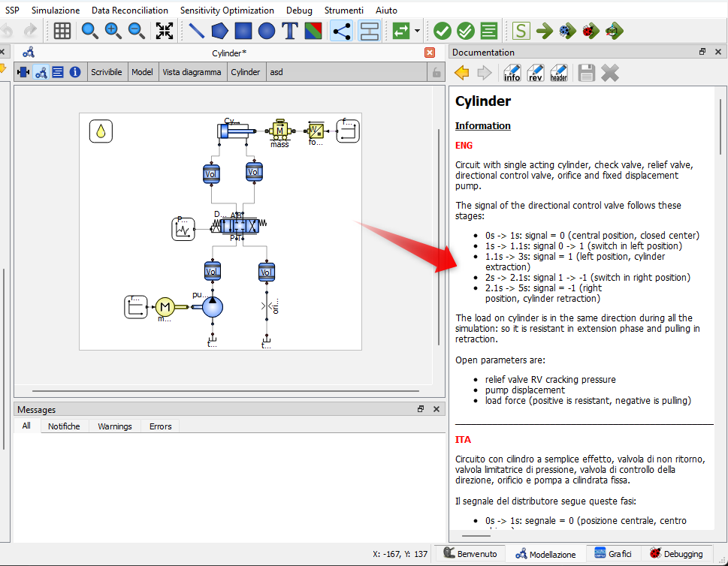This screenshot has width=728, height=566.
Task: Toggle connect mode in toolbar
Action: coord(341,31)
